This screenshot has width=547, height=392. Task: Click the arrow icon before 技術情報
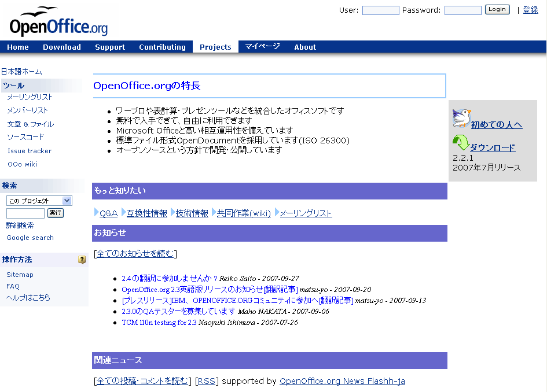click(172, 212)
